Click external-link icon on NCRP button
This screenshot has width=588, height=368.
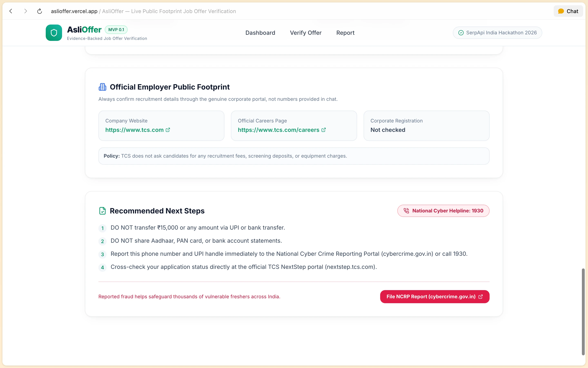480,297
